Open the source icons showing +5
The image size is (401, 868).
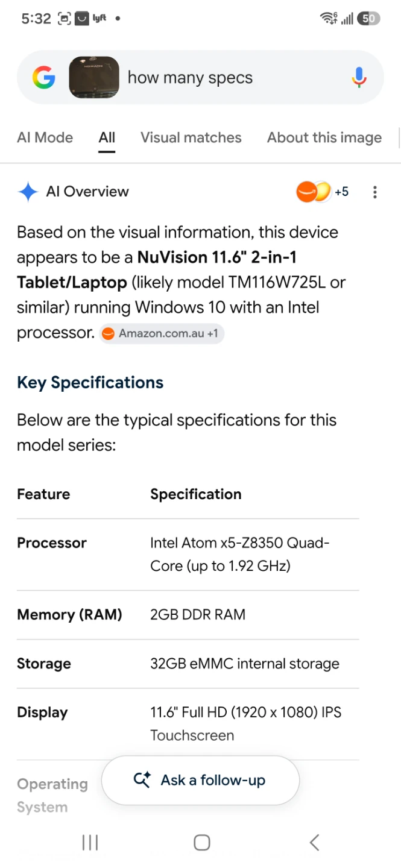point(323,192)
